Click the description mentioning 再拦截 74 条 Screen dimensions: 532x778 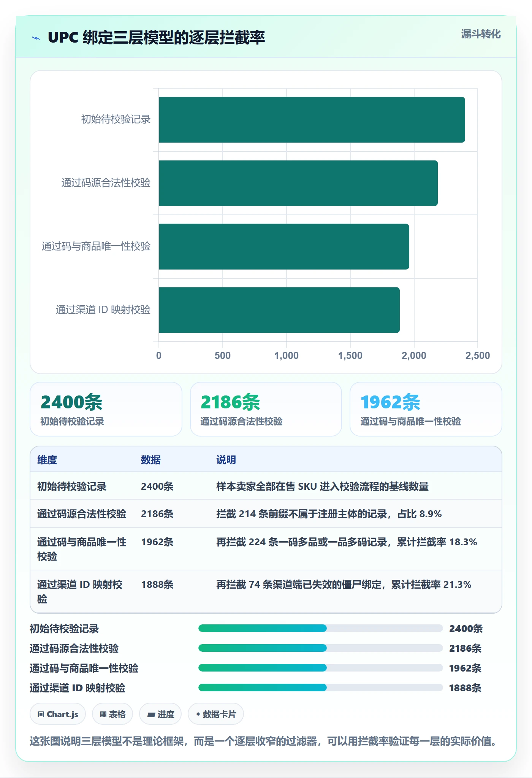click(x=344, y=584)
